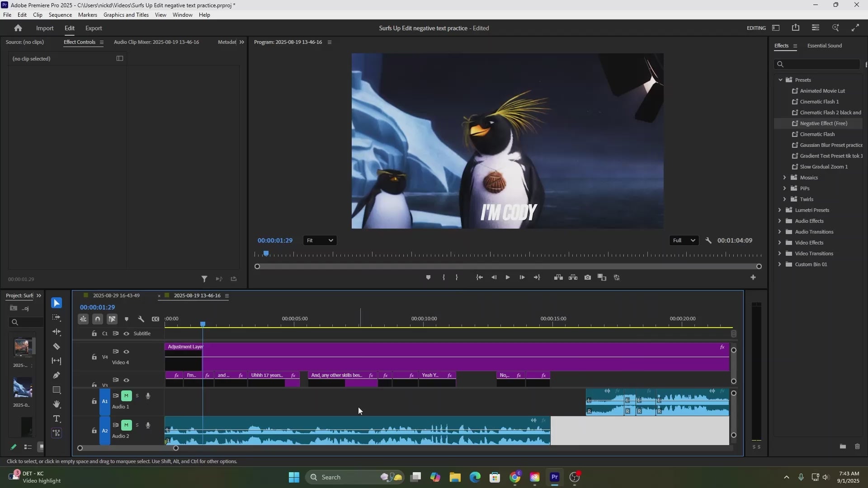Select the Pen tool
This screenshot has height=488, width=868.
coord(57,375)
